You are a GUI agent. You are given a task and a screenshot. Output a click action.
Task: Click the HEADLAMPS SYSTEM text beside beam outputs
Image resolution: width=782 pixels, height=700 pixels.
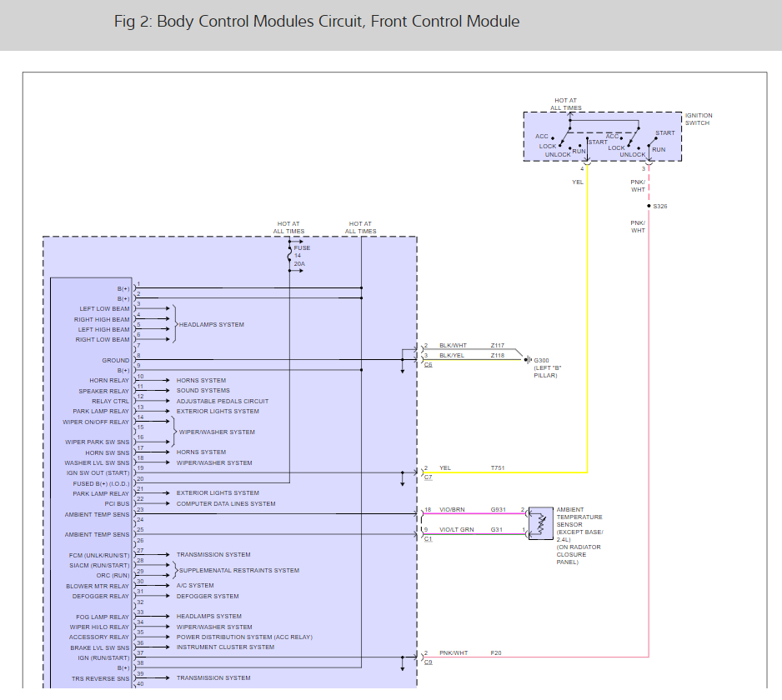point(212,324)
